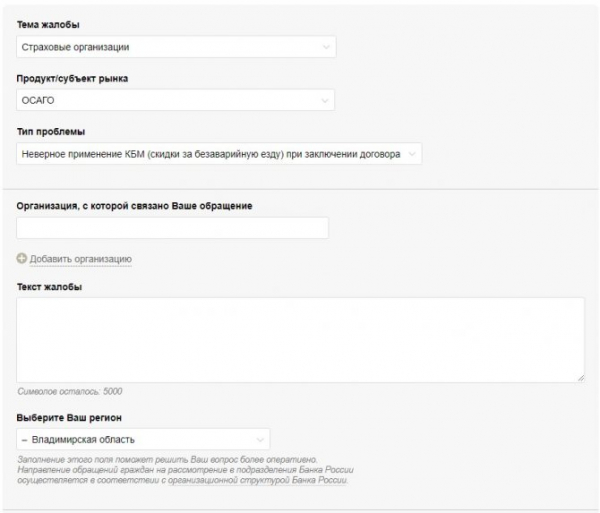Click the Тип проблемы label
600x513 pixels.
click(51, 132)
